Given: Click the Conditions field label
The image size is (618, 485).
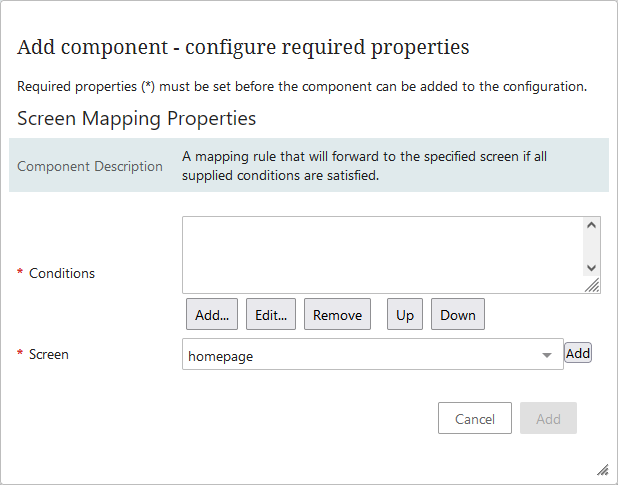Looking at the screenshot, I should (62, 273).
